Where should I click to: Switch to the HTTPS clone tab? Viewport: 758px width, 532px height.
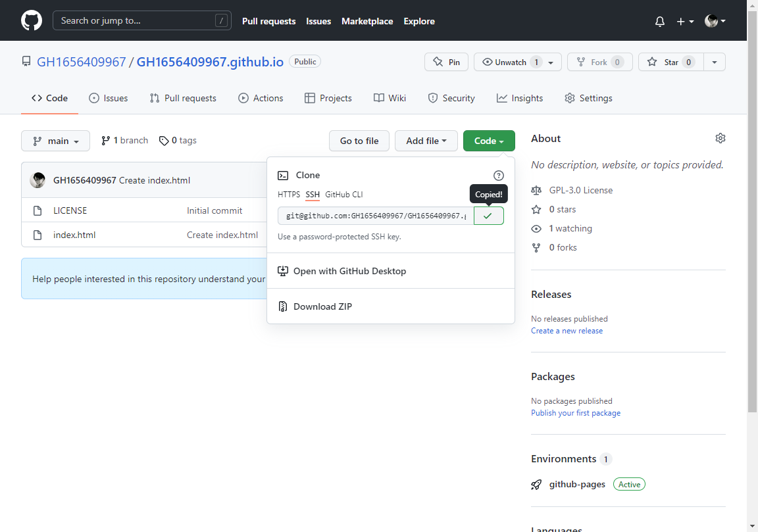288,195
